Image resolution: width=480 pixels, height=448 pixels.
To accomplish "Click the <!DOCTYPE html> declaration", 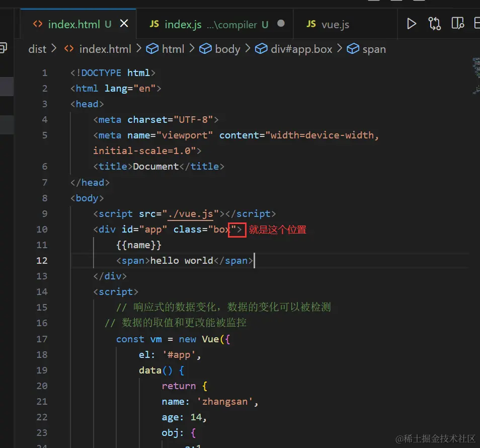I will (x=113, y=73).
